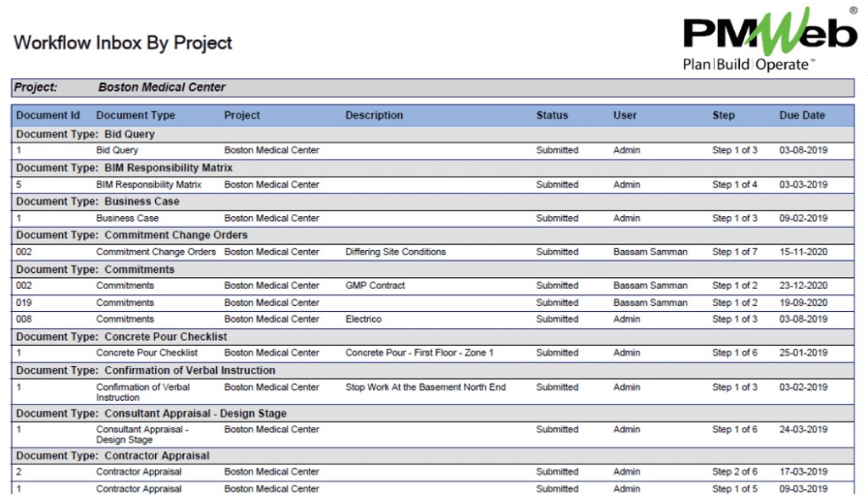Click the 'Document Type: Contractor Appraisal' group row

[x=432, y=456]
